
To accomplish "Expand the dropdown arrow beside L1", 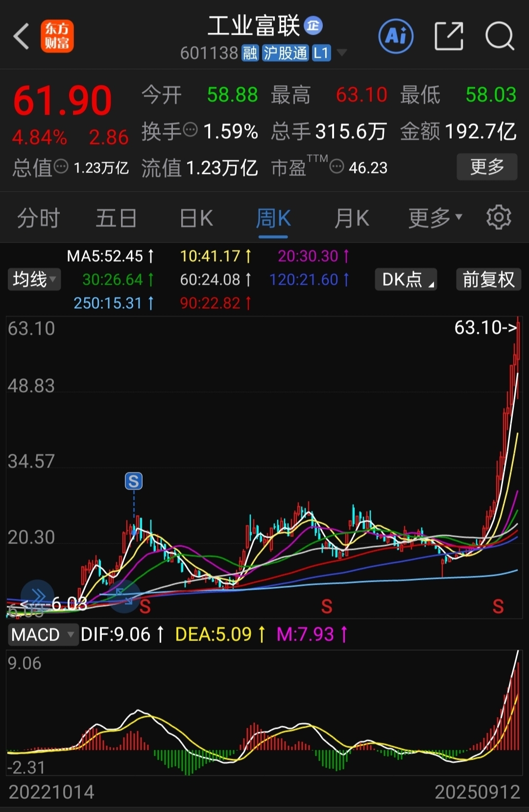I will click(341, 53).
